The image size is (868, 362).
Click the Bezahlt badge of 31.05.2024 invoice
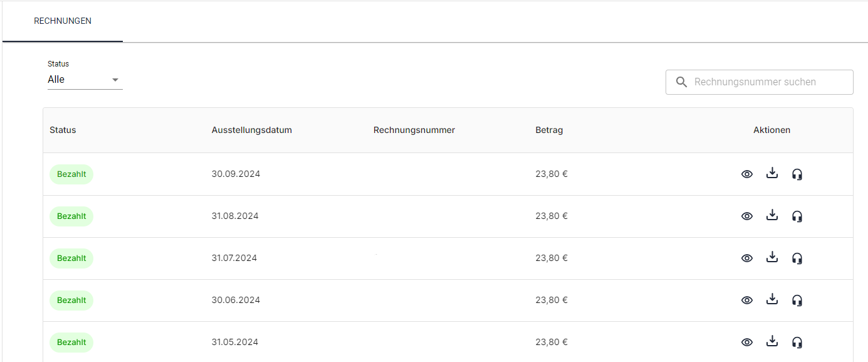[71, 343]
